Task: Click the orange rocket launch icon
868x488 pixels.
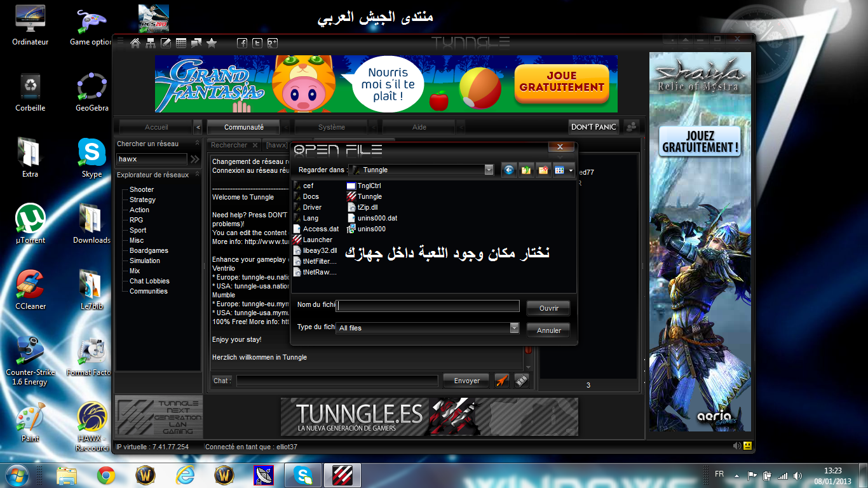Action: 502,381
